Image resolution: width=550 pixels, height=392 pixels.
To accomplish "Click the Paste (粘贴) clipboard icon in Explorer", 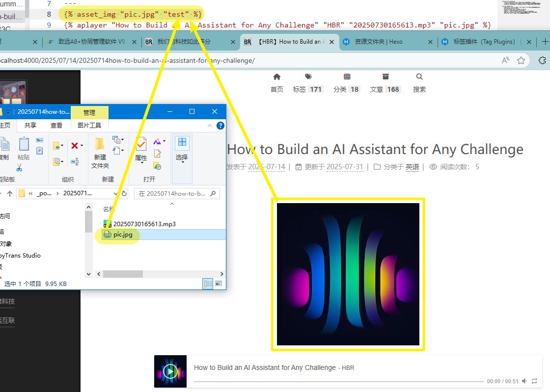I will coord(24,144).
